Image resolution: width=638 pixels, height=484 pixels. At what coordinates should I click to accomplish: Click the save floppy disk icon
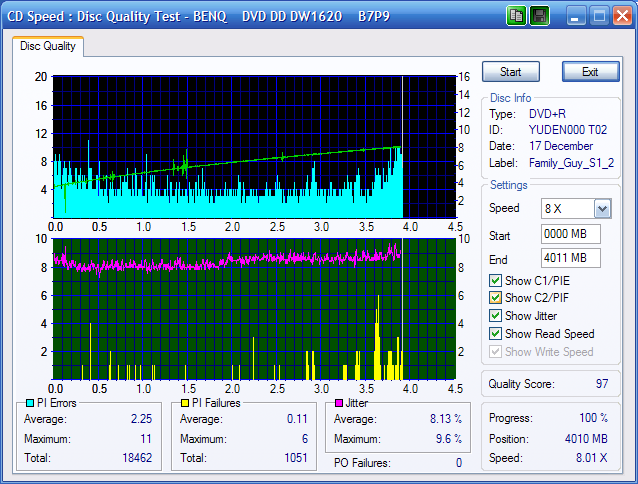point(540,16)
